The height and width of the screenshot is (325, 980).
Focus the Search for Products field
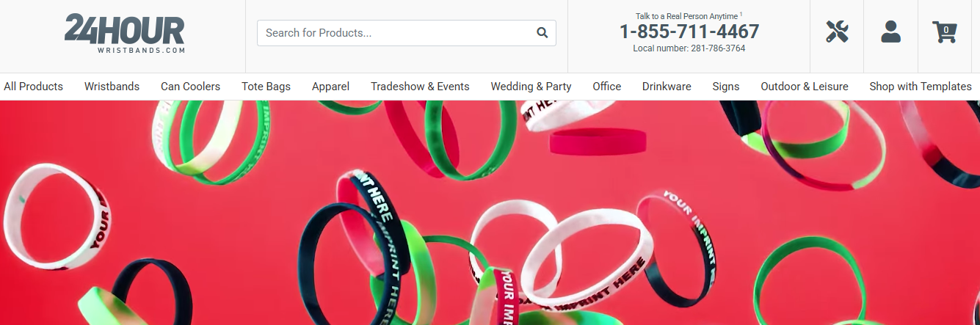[407, 33]
